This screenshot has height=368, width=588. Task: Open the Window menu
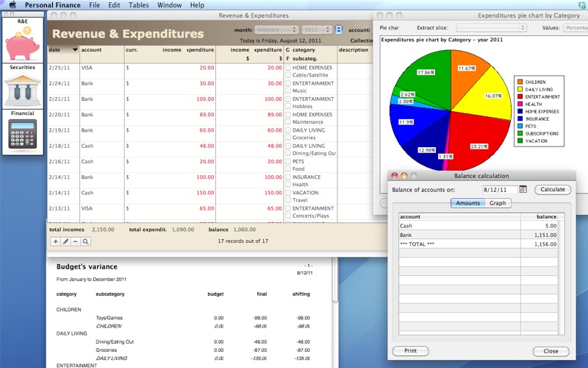coord(170,5)
